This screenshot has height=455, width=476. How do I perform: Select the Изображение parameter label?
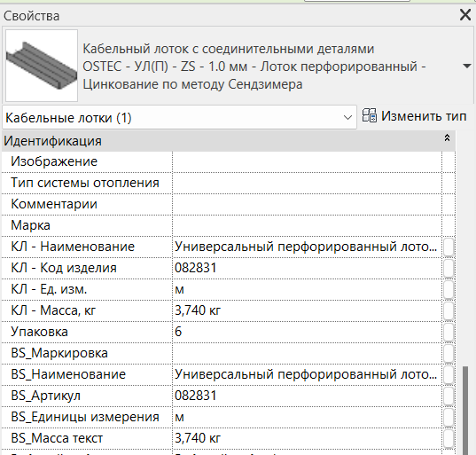[54, 161]
